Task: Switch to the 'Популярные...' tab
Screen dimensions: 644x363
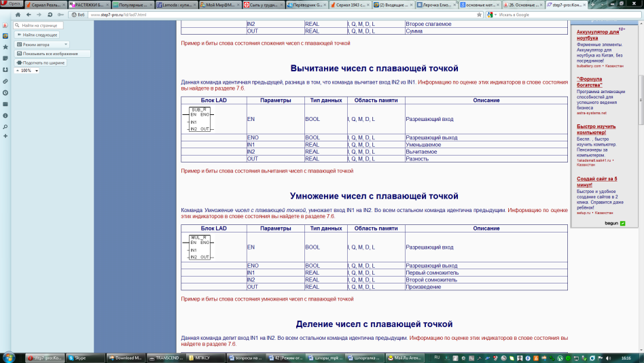Action: click(132, 5)
